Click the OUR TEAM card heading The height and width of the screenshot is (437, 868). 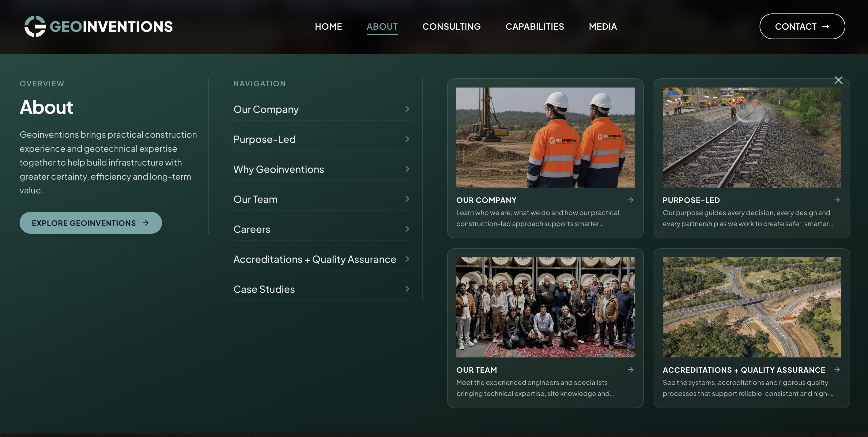[477, 370]
